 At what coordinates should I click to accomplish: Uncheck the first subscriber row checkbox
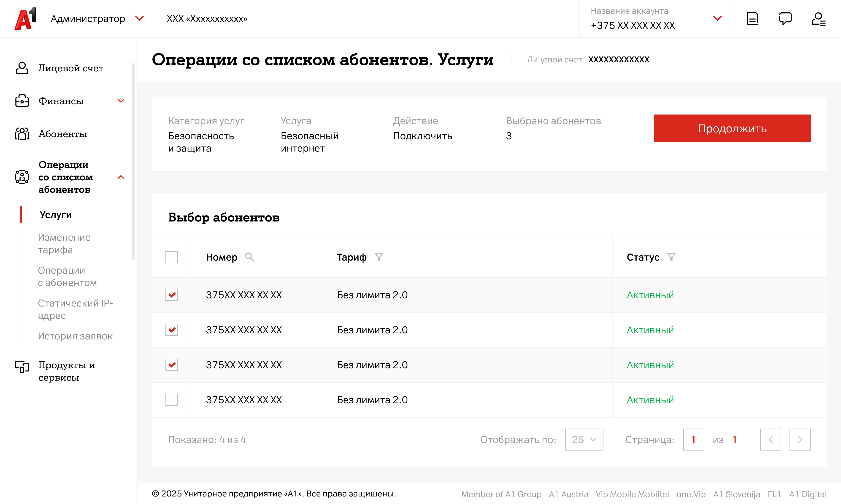(x=171, y=295)
